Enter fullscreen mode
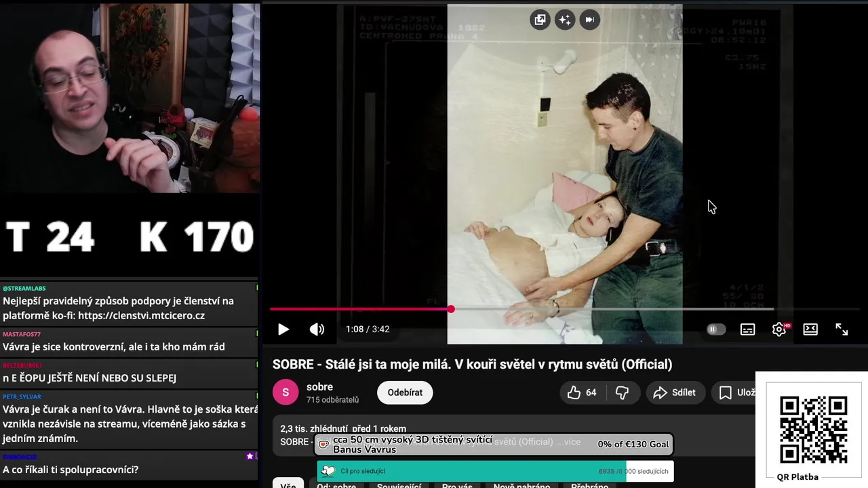 coord(842,329)
